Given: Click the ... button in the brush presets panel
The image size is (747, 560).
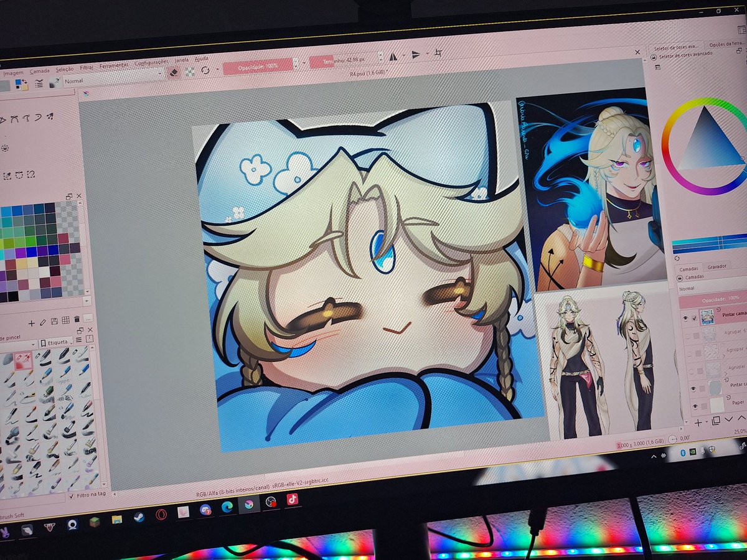Looking at the screenshot, I should point(88,319).
